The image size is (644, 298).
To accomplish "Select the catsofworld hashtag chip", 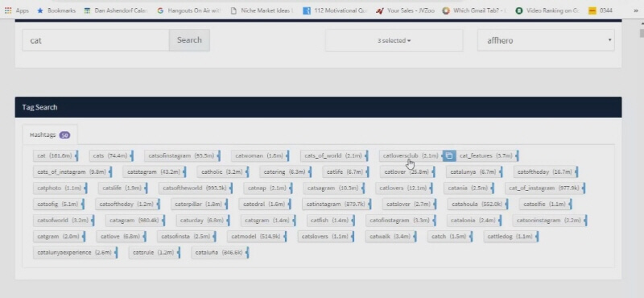I will (64, 220).
